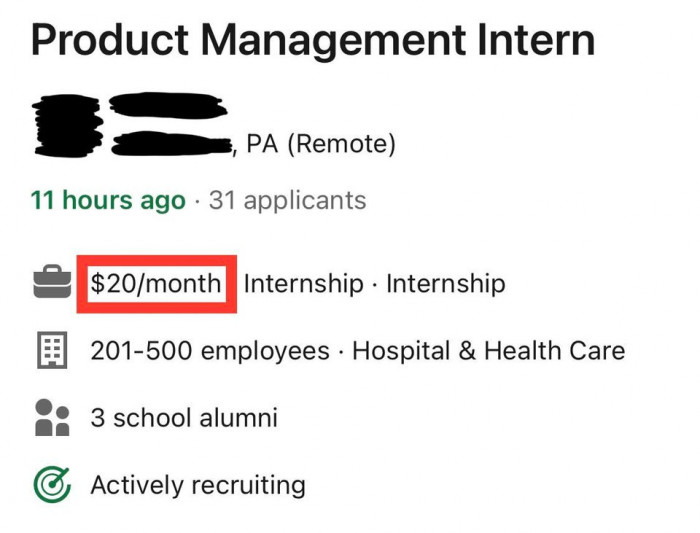Click the green 11 hours ago timestamp

coord(108,200)
